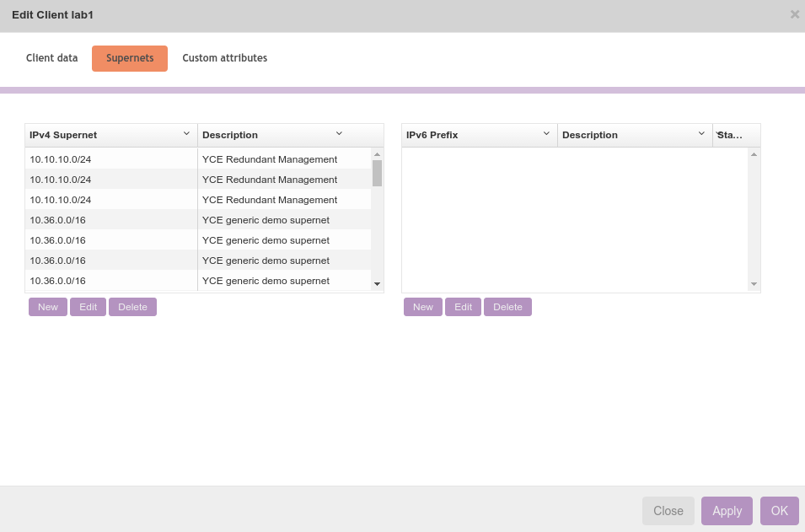805x532 pixels.
Task: Create a New IPv4 supernet
Action: [48, 307]
